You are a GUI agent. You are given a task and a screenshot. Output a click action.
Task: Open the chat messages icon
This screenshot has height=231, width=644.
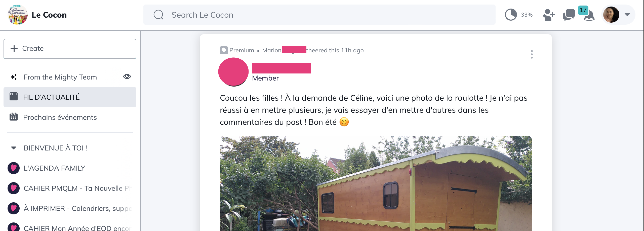(569, 15)
